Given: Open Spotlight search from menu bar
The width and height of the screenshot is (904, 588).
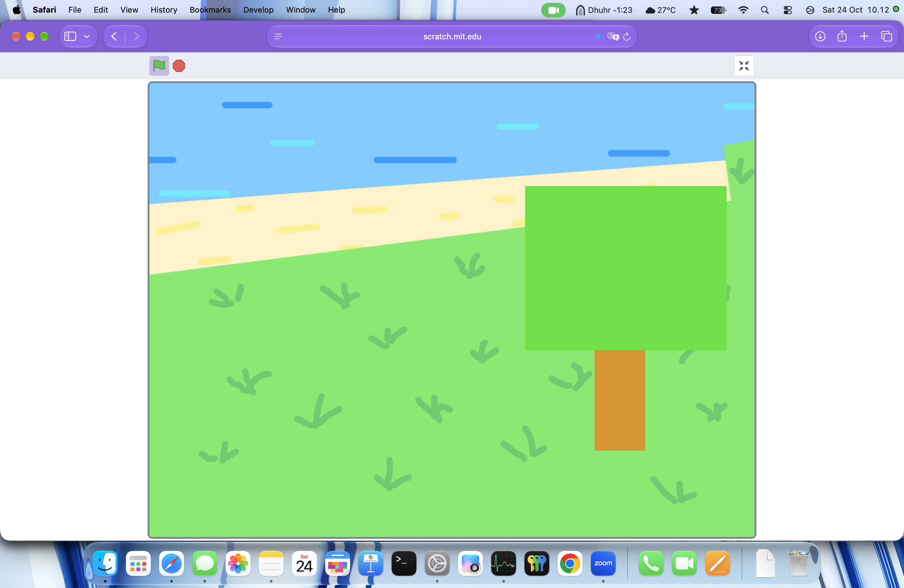Looking at the screenshot, I should (x=765, y=10).
